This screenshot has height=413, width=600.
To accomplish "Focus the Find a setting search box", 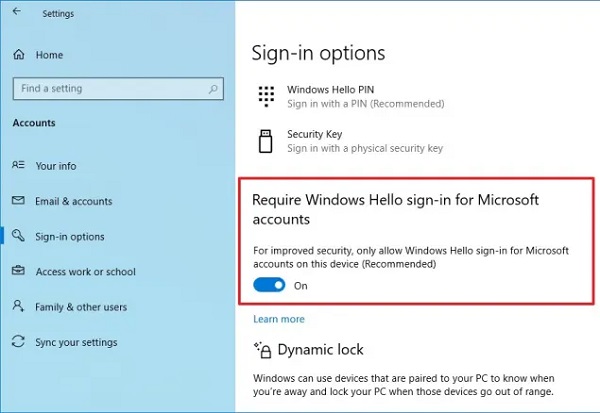I will tap(118, 89).
